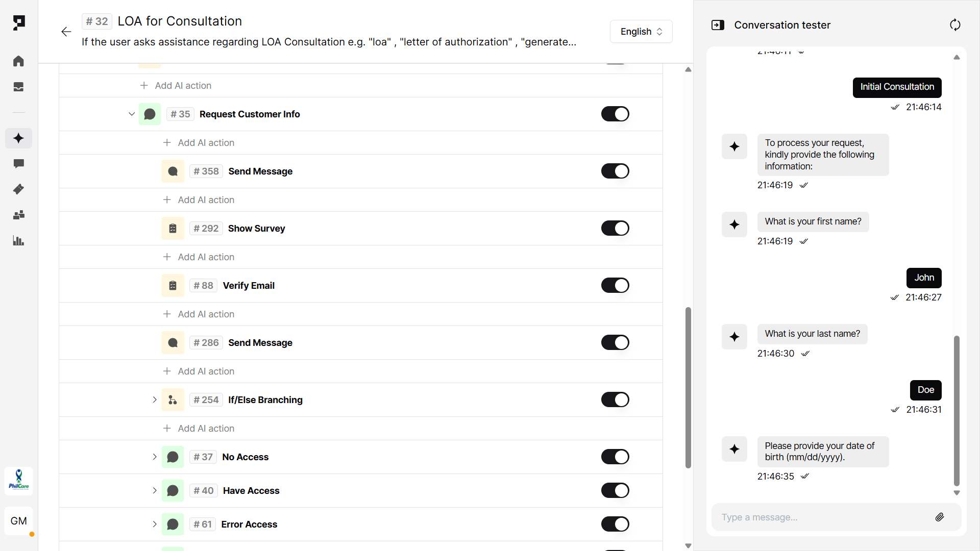Click the chat bubble sidebar icon
The height and width of the screenshot is (551, 980).
coord(18,164)
